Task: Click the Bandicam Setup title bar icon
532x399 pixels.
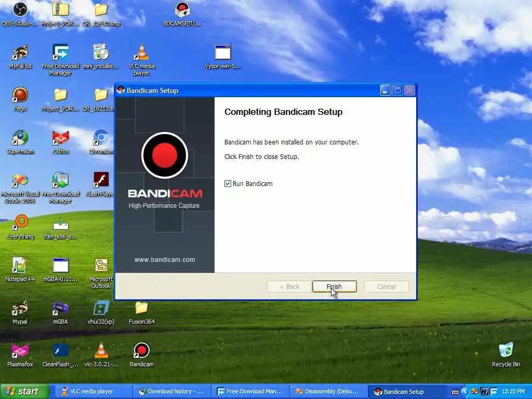Action: point(121,90)
